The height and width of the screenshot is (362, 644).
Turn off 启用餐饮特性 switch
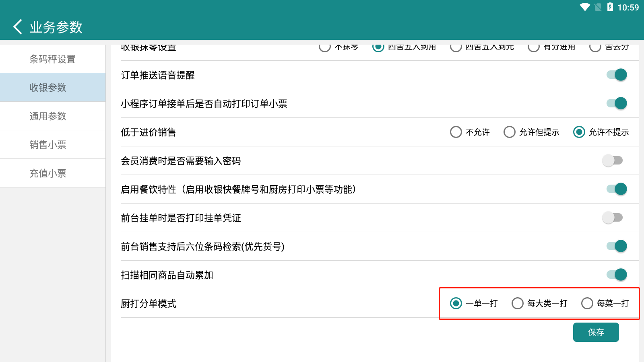click(616, 189)
